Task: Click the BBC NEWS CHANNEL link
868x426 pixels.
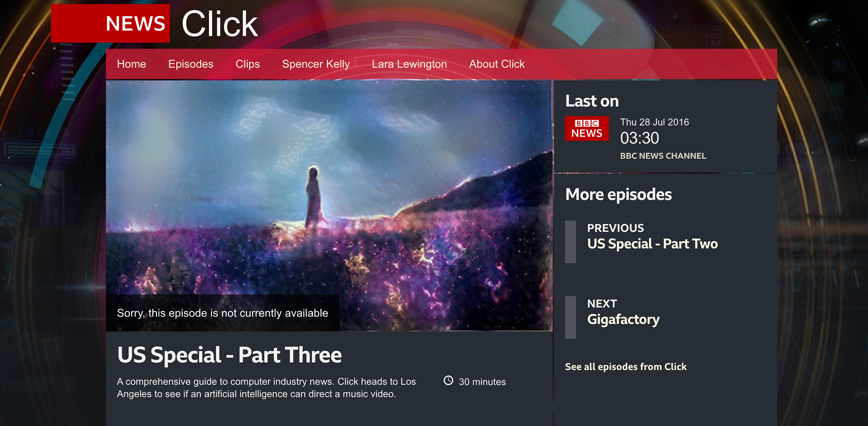Action: (x=663, y=156)
